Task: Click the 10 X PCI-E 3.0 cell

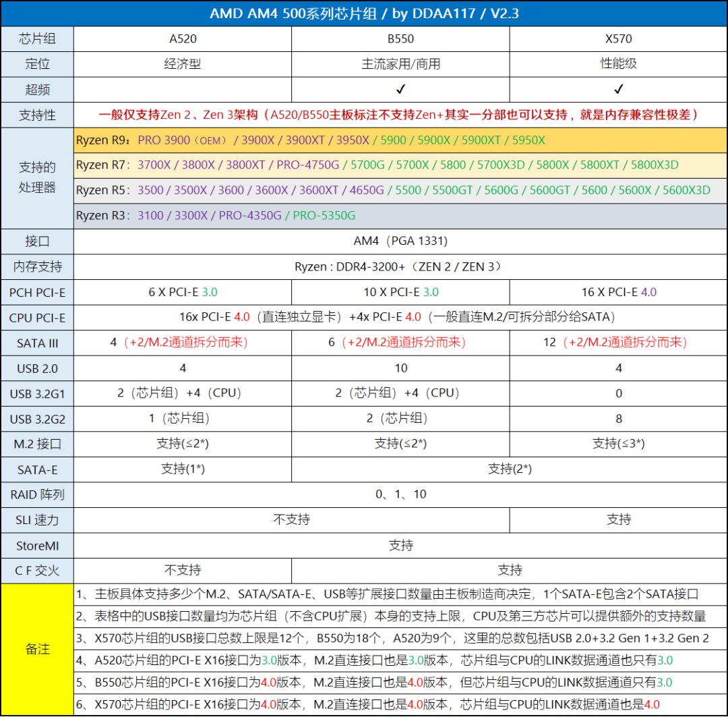Action: [400, 292]
